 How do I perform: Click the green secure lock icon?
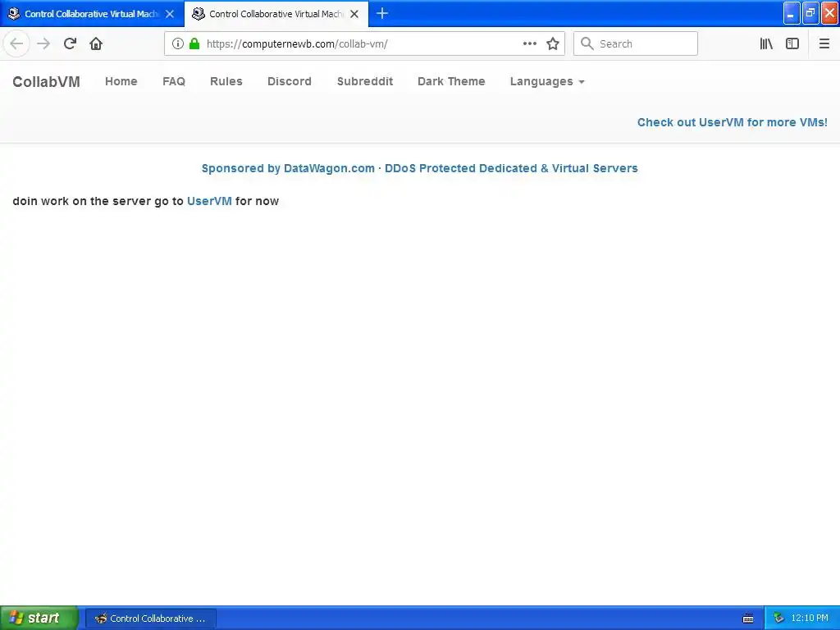pyautogui.click(x=194, y=43)
